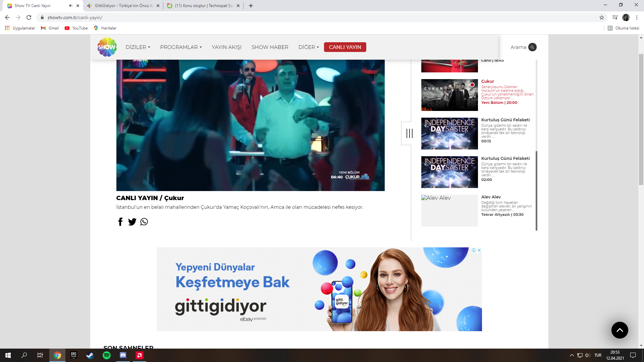Open the PROGRAMLAR dropdown menu

181,47
